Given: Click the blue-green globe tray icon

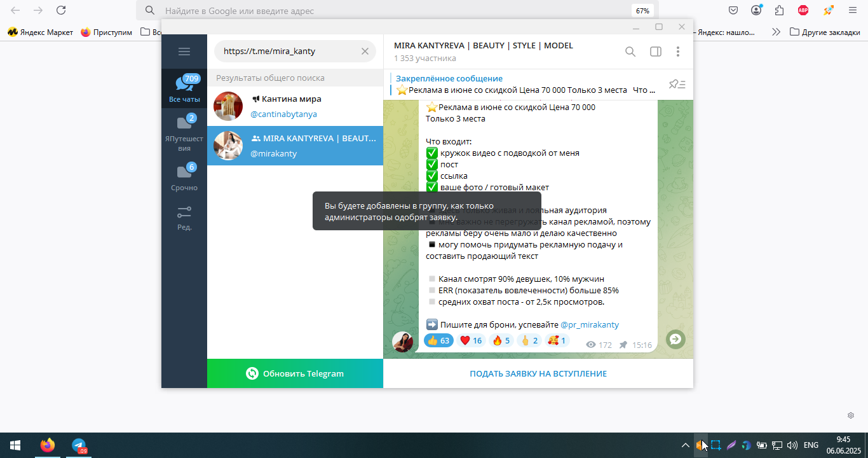Looking at the screenshot, I should tap(746, 445).
